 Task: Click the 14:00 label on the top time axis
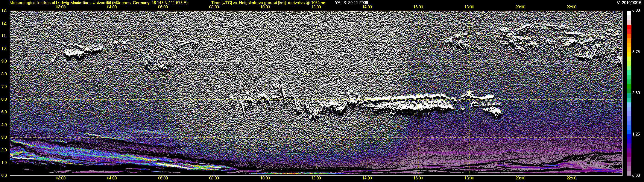(x=367, y=7)
